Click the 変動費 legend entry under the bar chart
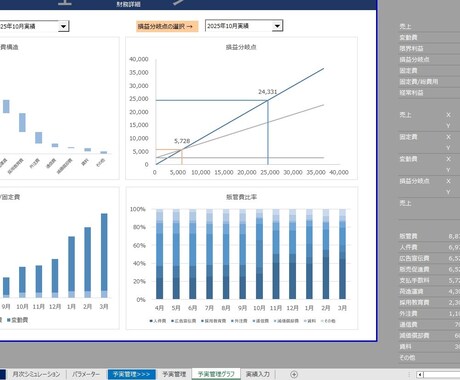Image resolution: width=460 pixels, height=380 pixels. click(x=18, y=320)
